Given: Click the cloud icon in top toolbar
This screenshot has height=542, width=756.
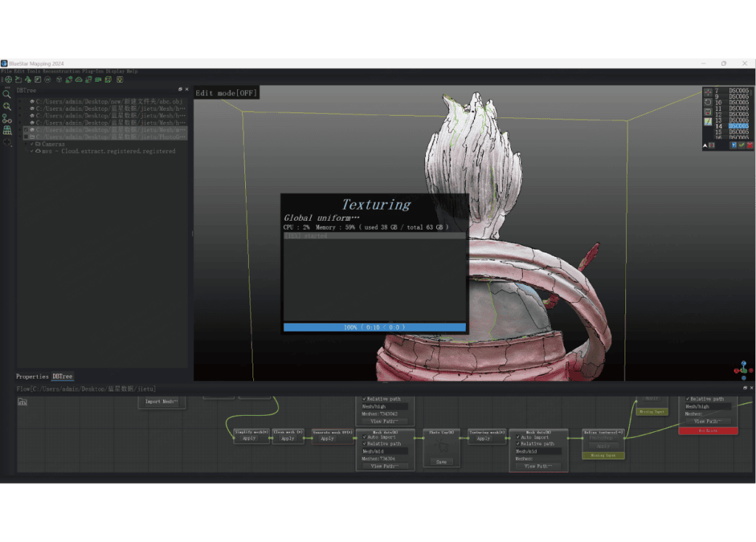Looking at the screenshot, I should pyautogui.click(x=78, y=80).
